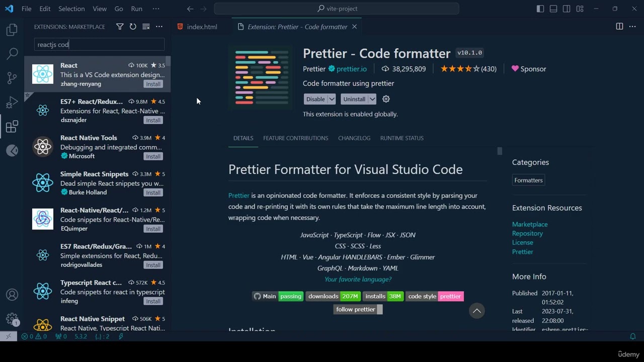Image resolution: width=644 pixels, height=362 pixels.
Task: Switch to RUNTIME STATUS tab
Action: [401, 138]
